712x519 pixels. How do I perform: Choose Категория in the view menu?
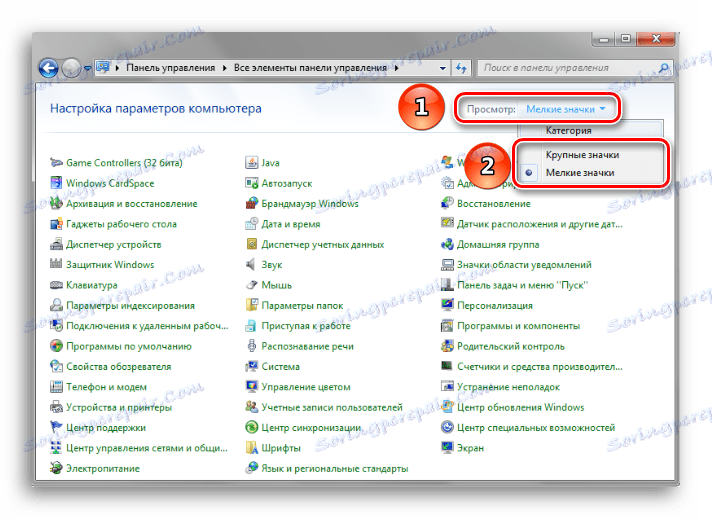click(x=569, y=131)
